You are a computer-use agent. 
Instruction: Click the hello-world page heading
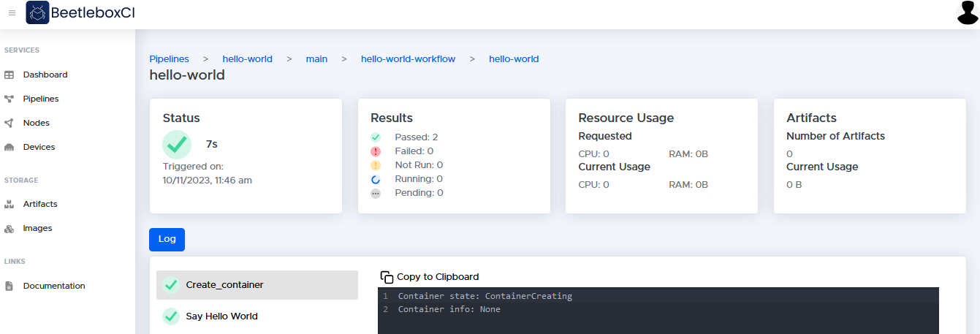point(187,75)
